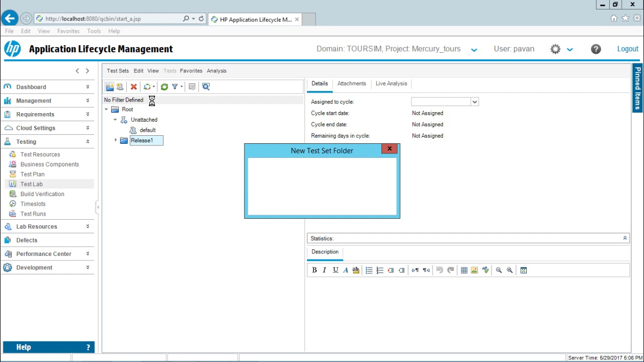Expand the Performance Center sidebar section
This screenshot has width=644, height=362.
[x=88, y=254]
